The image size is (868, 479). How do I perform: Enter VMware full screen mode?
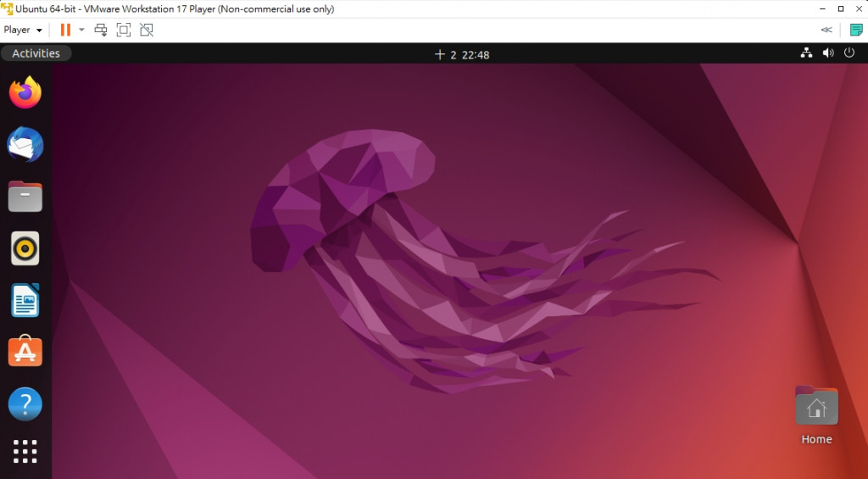[x=124, y=30]
